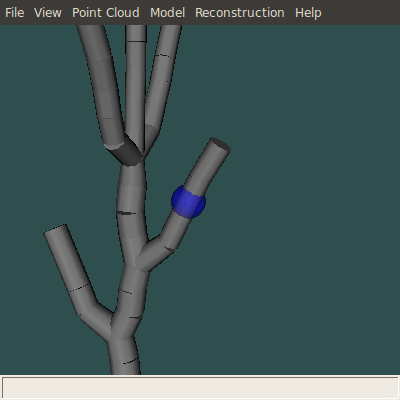The height and width of the screenshot is (400, 400).
Task: Click the empty teal background of the viewport
Action: coord(300,200)
